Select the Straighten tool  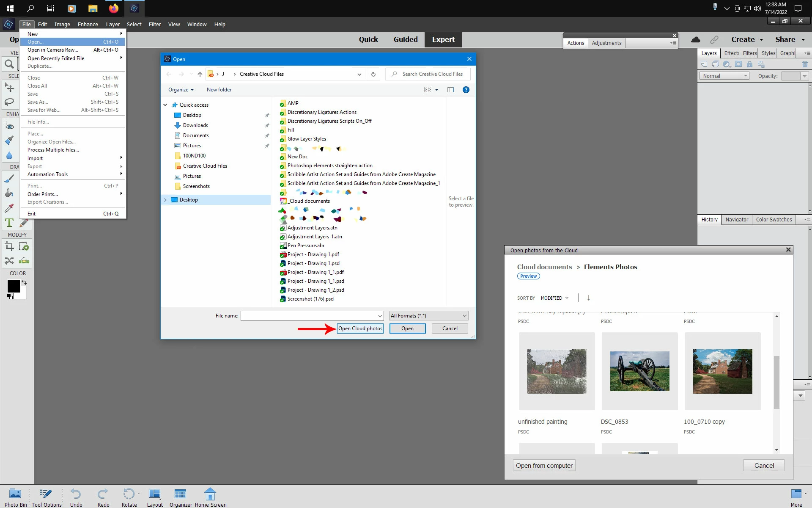(24, 261)
